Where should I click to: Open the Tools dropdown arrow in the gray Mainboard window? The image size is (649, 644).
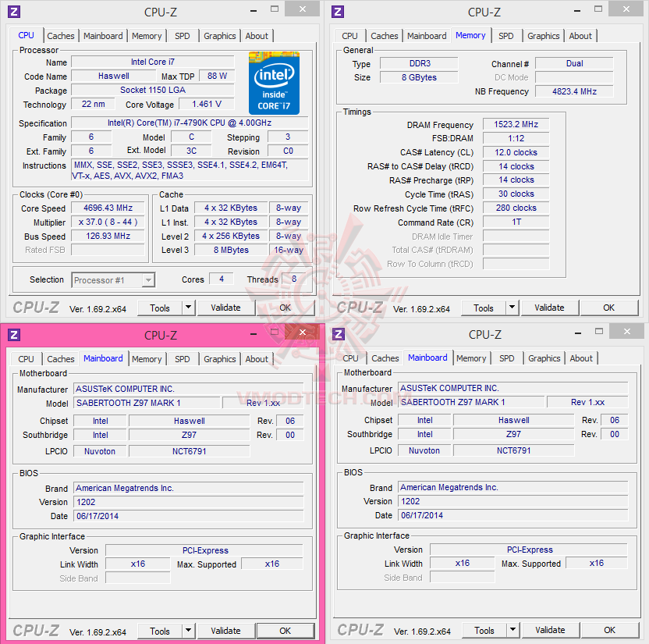[x=512, y=630]
